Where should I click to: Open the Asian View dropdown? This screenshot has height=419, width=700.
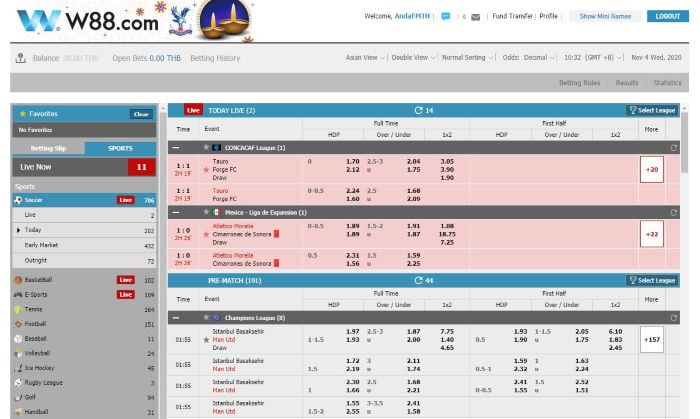365,58
